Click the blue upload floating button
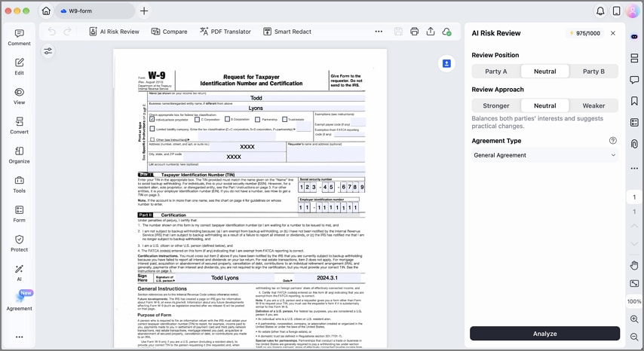 446,63
